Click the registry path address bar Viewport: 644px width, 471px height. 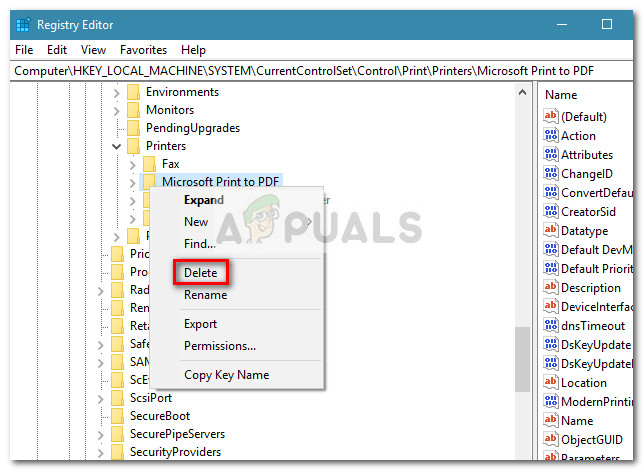[322, 71]
